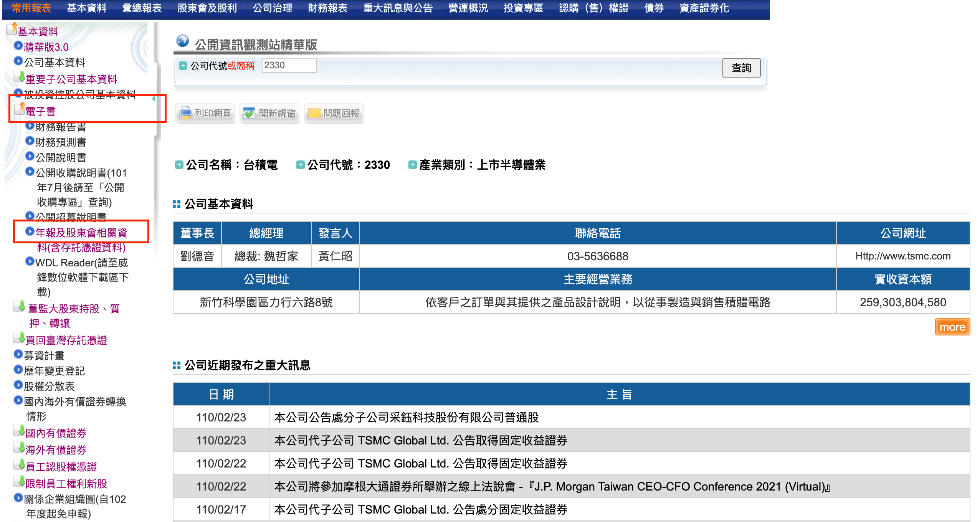
Task: Open the 股東會及股利 top menu
Action: 207,8
